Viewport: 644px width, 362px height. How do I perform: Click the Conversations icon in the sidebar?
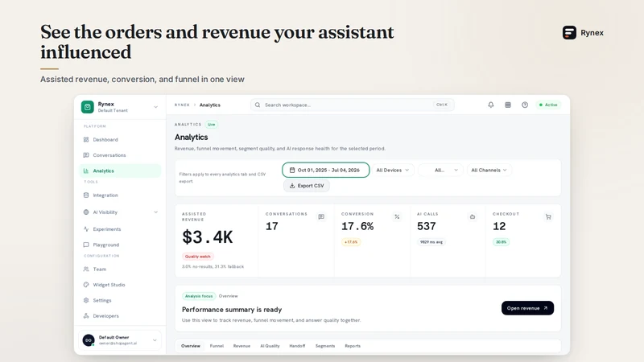(x=86, y=155)
